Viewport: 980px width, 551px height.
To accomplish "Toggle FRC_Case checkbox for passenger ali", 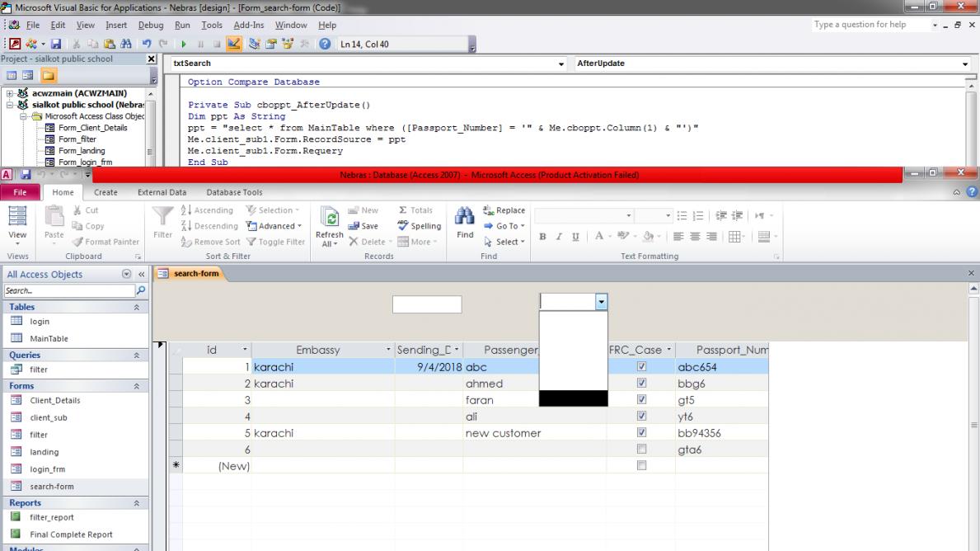I will 641,416.
